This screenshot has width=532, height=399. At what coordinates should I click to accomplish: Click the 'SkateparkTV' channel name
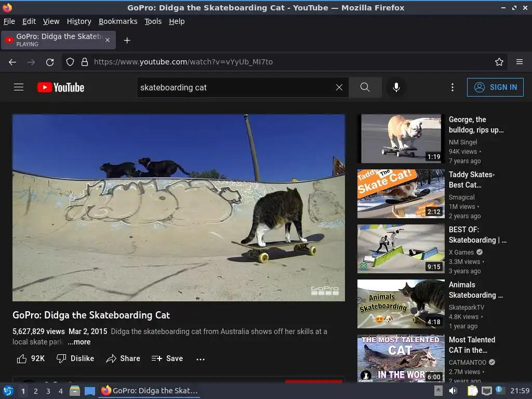[x=466, y=308]
